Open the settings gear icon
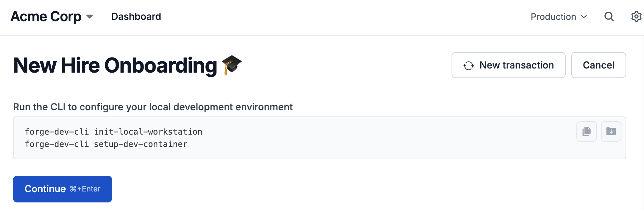Image resolution: width=644 pixels, height=211 pixels. tap(636, 16)
